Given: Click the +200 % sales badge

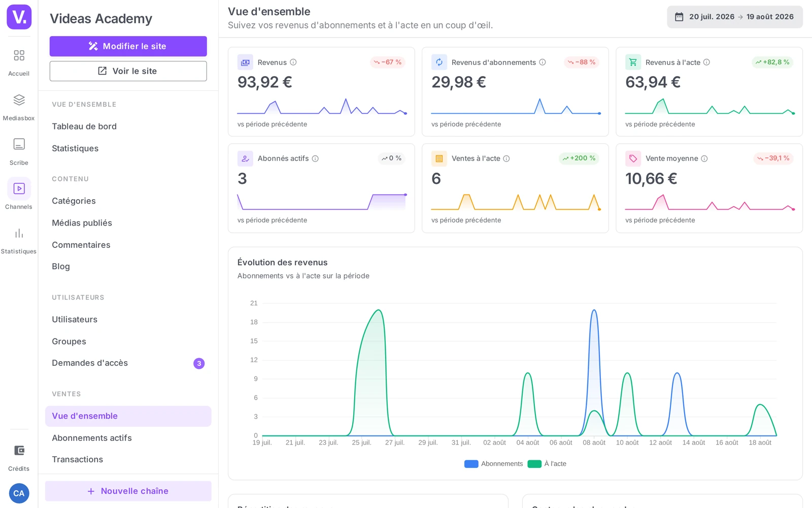Looking at the screenshot, I should [x=579, y=158].
